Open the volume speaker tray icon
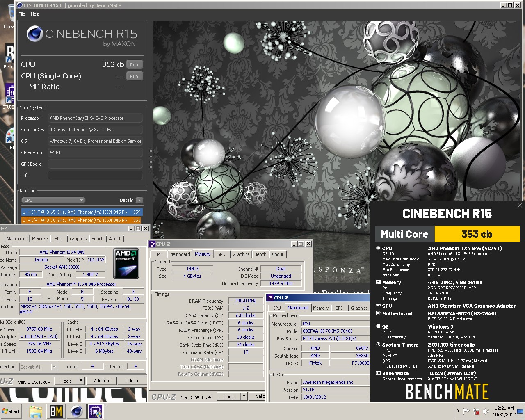This screenshot has height=420, width=525. pos(486,411)
